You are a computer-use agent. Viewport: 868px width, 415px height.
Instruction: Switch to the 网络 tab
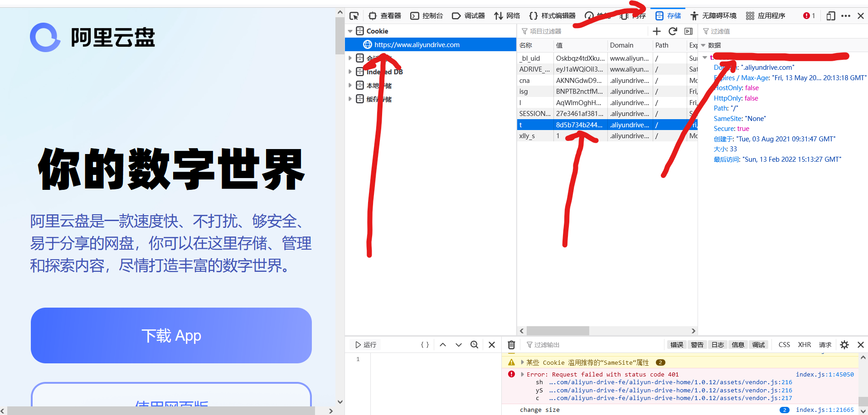507,16
